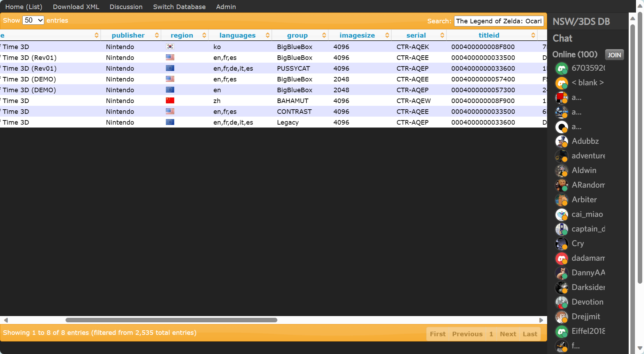Select the languages cell ko

[x=217, y=47]
